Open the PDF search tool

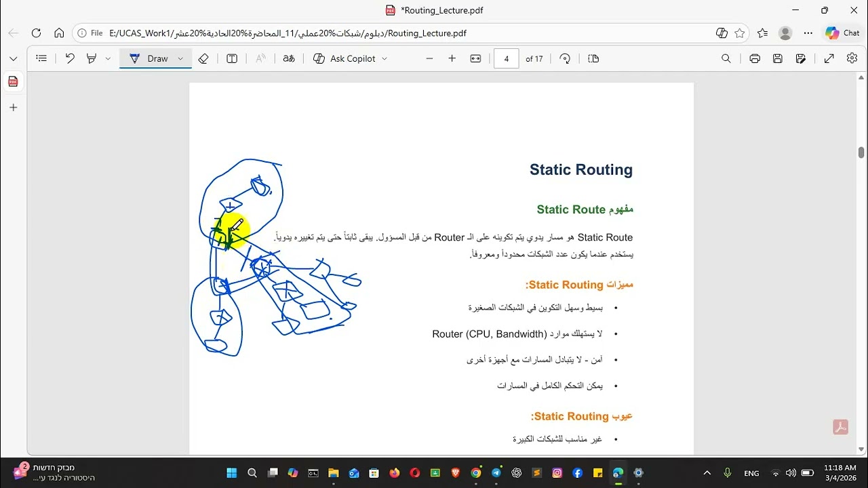(726, 59)
